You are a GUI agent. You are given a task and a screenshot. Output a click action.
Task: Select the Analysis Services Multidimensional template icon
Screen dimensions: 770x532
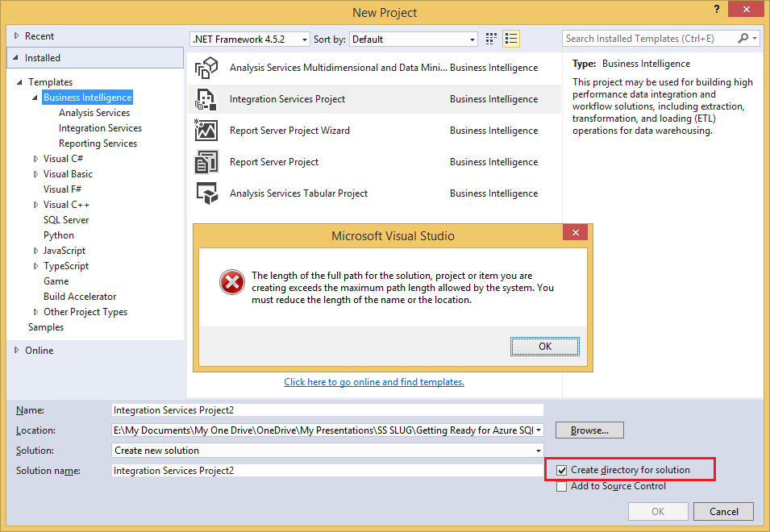(206, 67)
